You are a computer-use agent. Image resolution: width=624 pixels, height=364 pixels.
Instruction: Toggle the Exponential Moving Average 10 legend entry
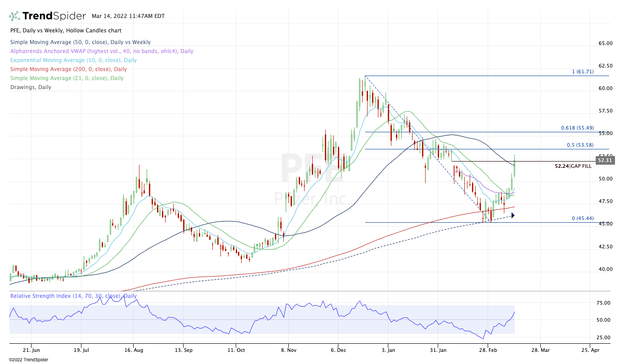point(73,60)
